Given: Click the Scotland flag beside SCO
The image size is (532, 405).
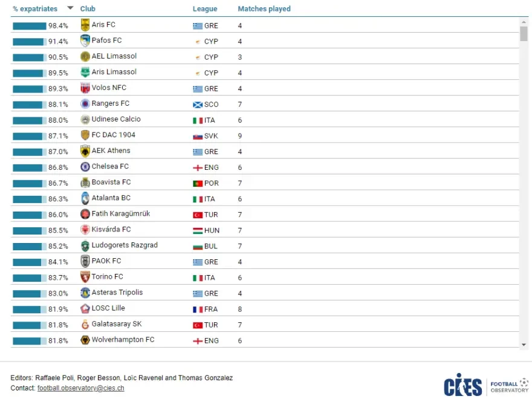Looking at the screenshot, I should [x=197, y=105].
